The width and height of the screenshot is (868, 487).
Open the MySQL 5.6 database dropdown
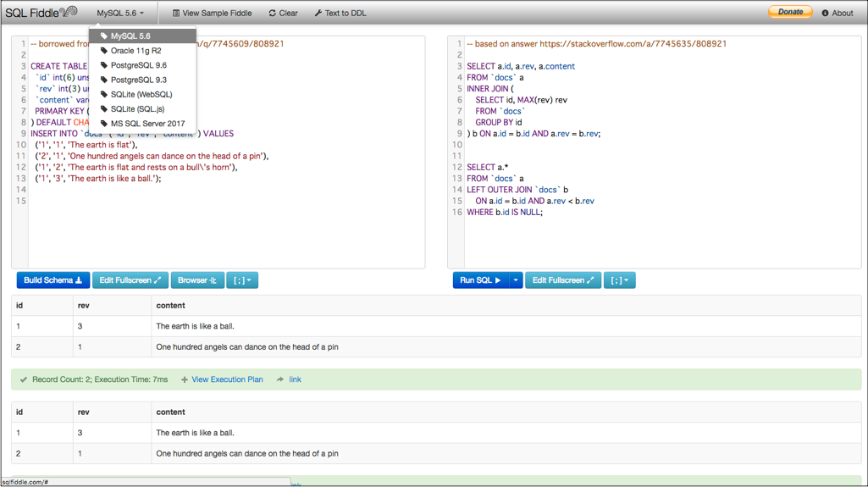(120, 13)
